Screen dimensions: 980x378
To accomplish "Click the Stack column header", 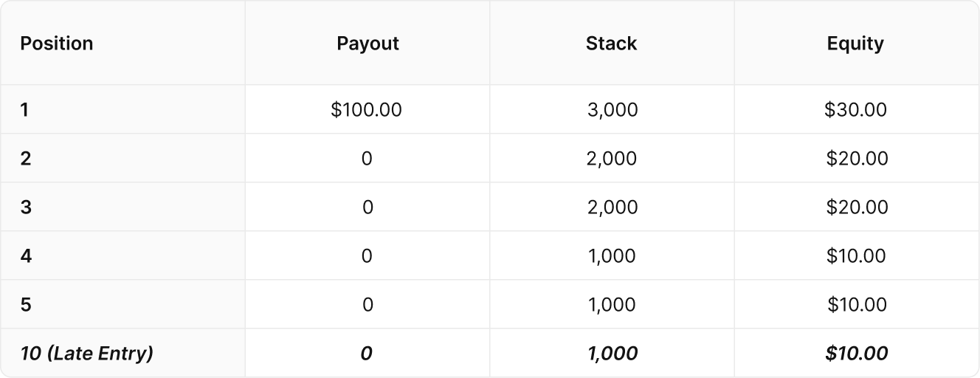I will click(x=612, y=44).
